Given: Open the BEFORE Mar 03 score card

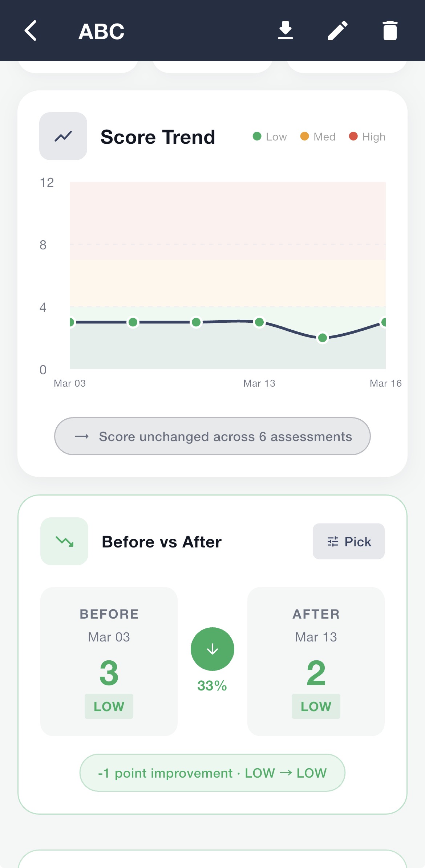Looking at the screenshot, I should point(109,661).
